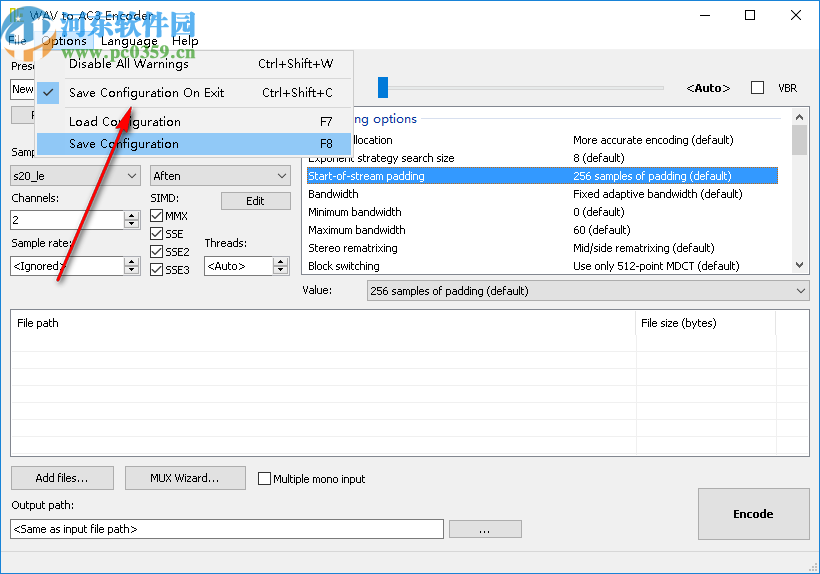820x574 pixels.
Task: Close the WAV to AC3 Encoder window
Action: pos(796,15)
